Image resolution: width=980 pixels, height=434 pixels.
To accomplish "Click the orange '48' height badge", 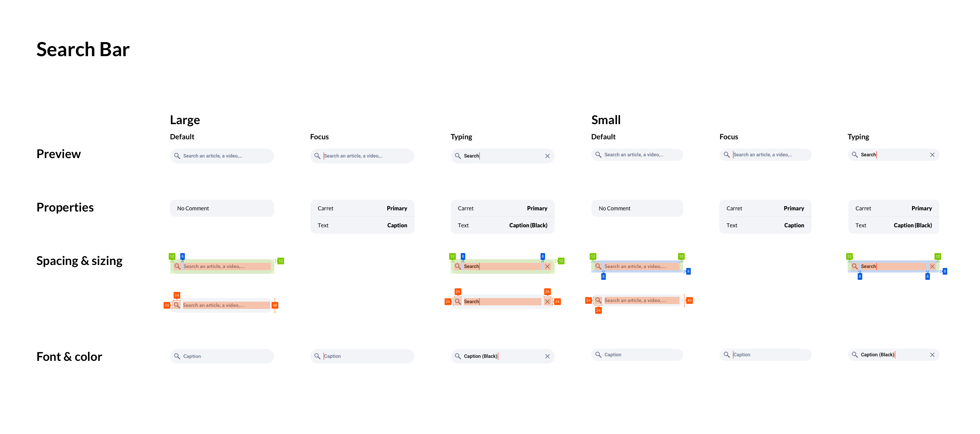I will [x=275, y=305].
